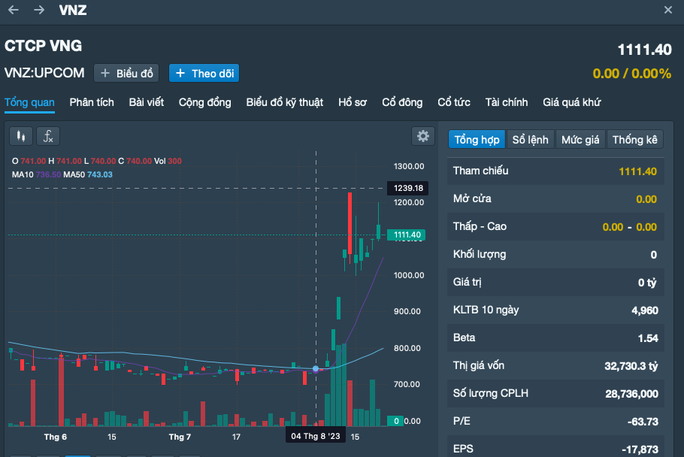Select the Cộng đồng tab
The width and height of the screenshot is (684, 457).
(x=205, y=102)
